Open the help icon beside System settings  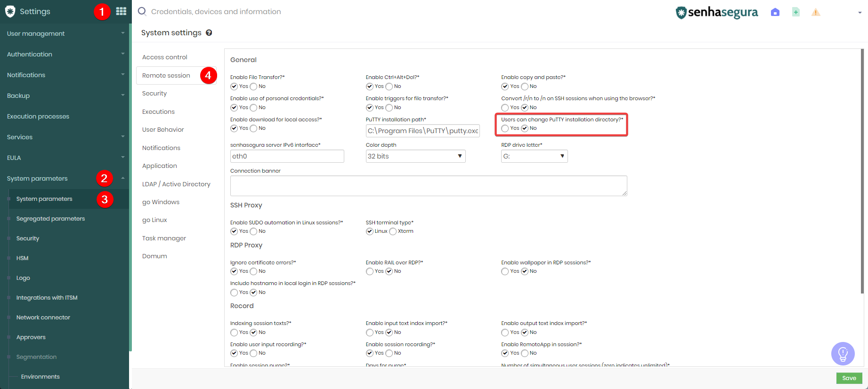point(209,32)
